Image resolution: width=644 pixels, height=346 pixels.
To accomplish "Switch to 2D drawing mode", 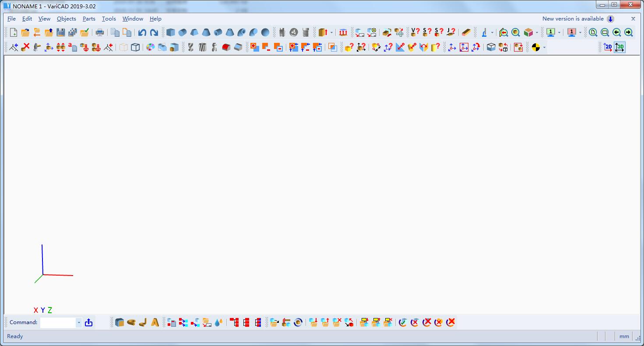I will [x=608, y=47].
